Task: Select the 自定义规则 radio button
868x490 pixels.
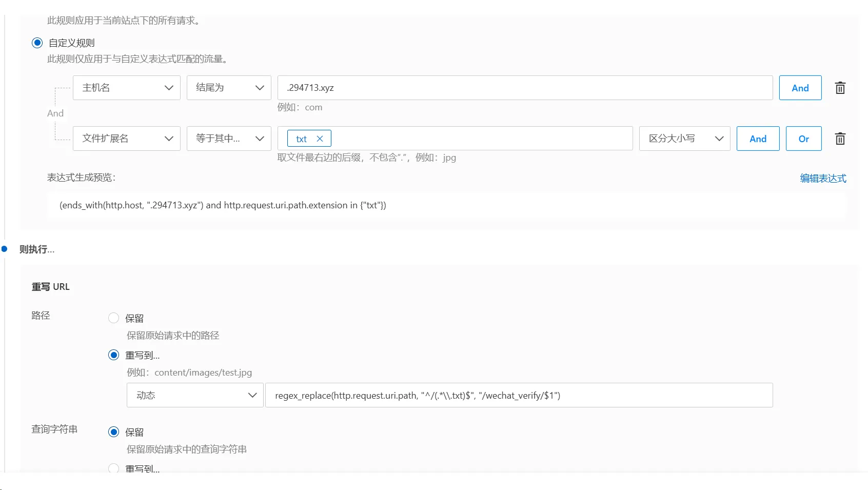Action: tap(37, 43)
